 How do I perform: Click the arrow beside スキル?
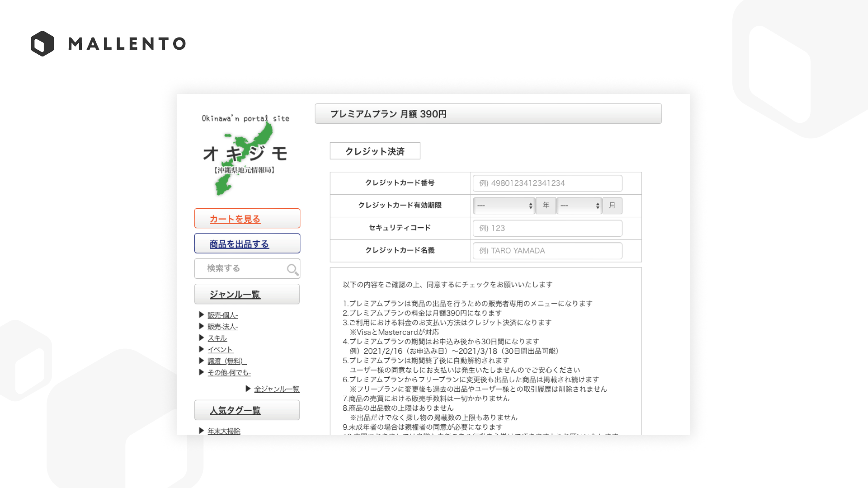[202, 338]
